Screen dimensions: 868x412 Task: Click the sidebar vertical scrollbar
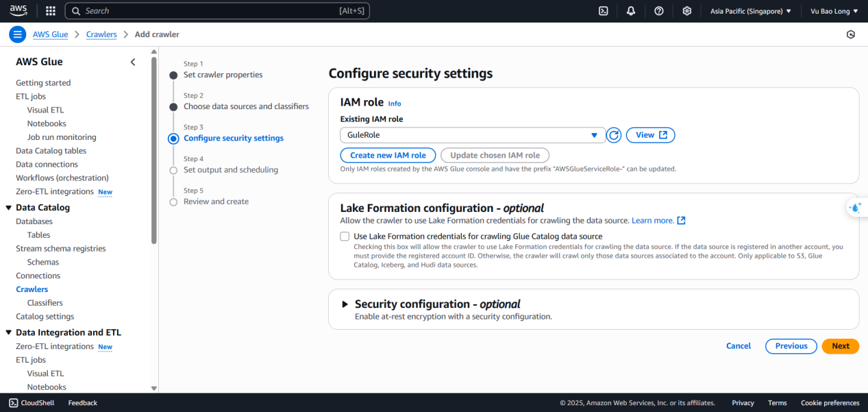tap(154, 151)
